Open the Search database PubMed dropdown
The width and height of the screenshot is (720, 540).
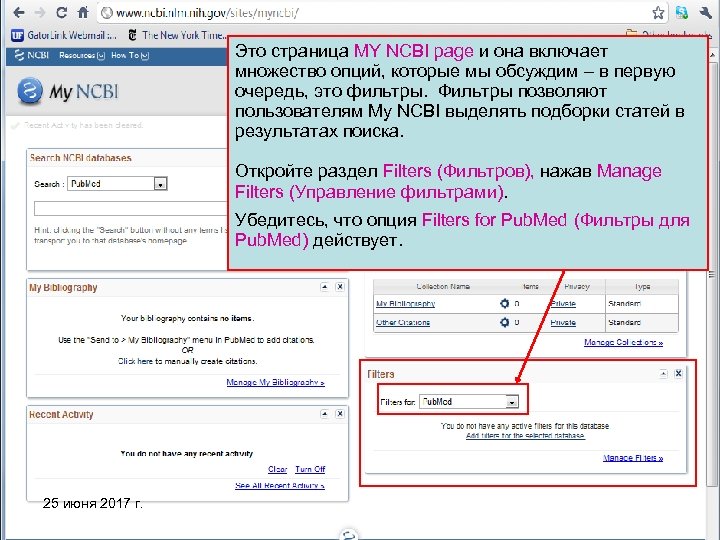tap(117, 184)
